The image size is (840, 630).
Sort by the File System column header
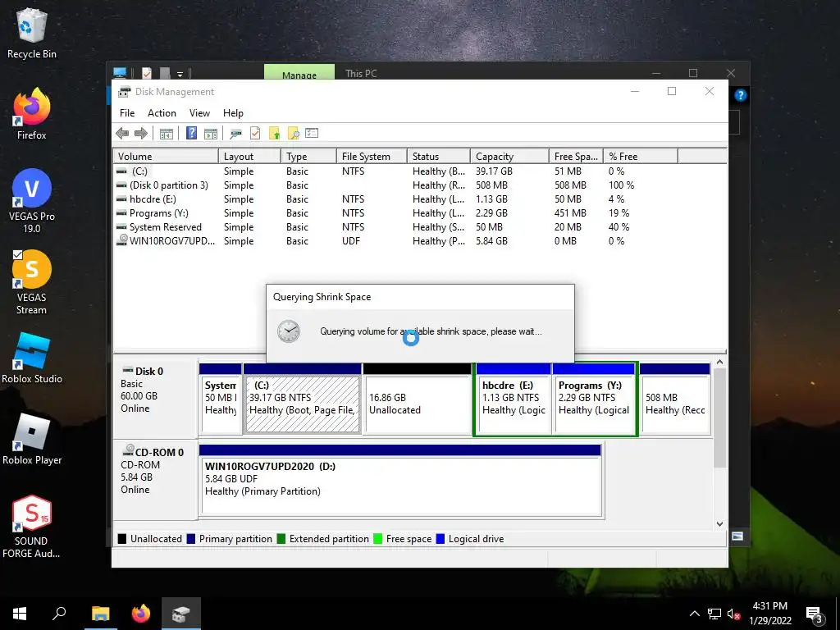pyautogui.click(x=372, y=157)
